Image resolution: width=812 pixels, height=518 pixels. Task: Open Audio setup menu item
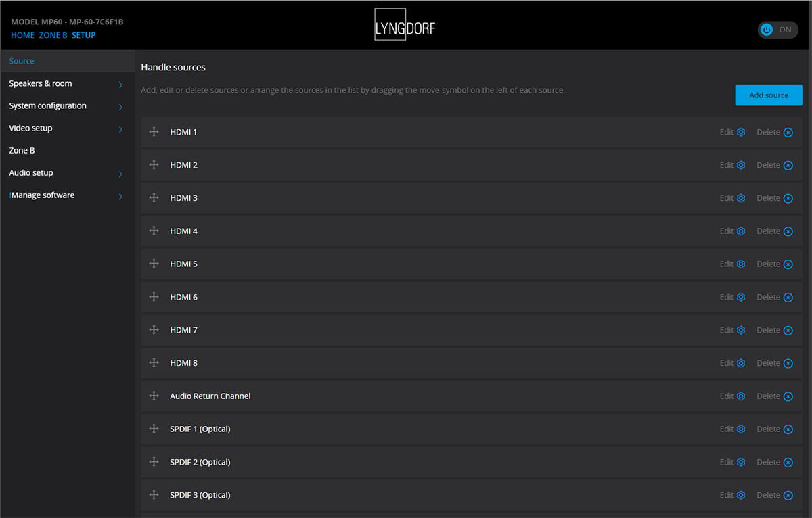click(68, 172)
